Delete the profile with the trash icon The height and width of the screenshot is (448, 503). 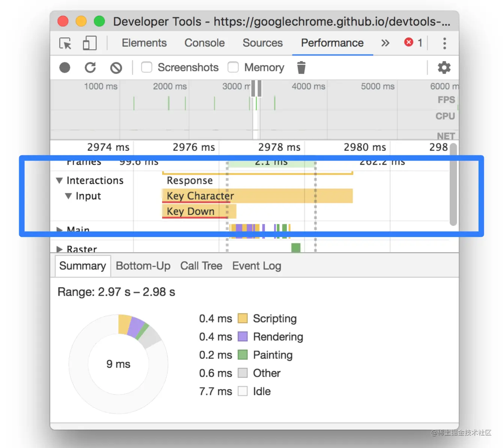pos(301,68)
